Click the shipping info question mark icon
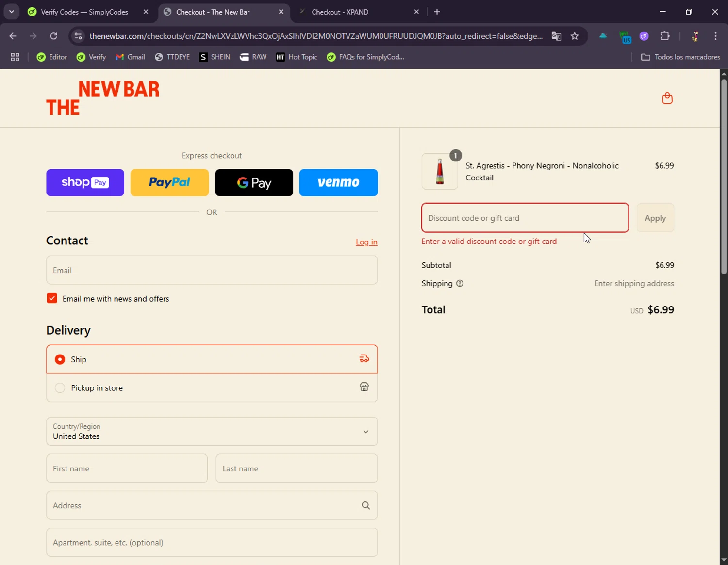The image size is (728, 565). [x=460, y=284]
